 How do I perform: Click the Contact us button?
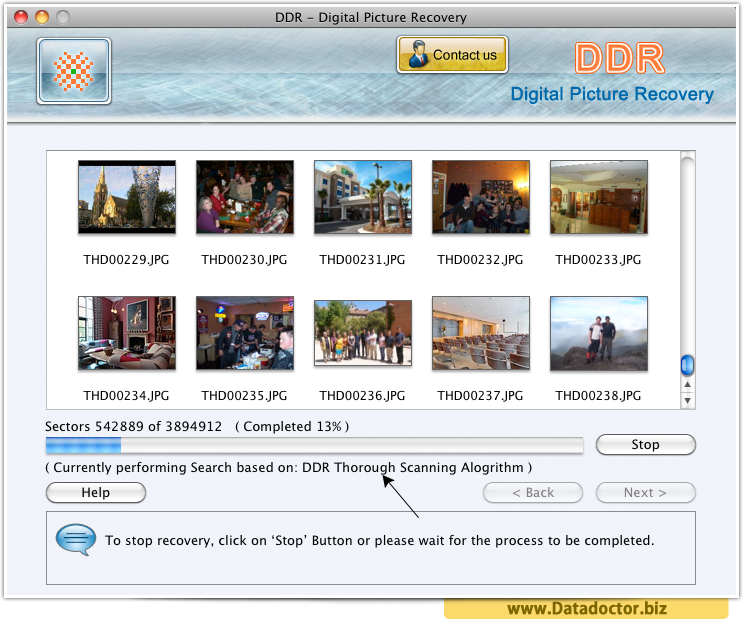coord(453,55)
